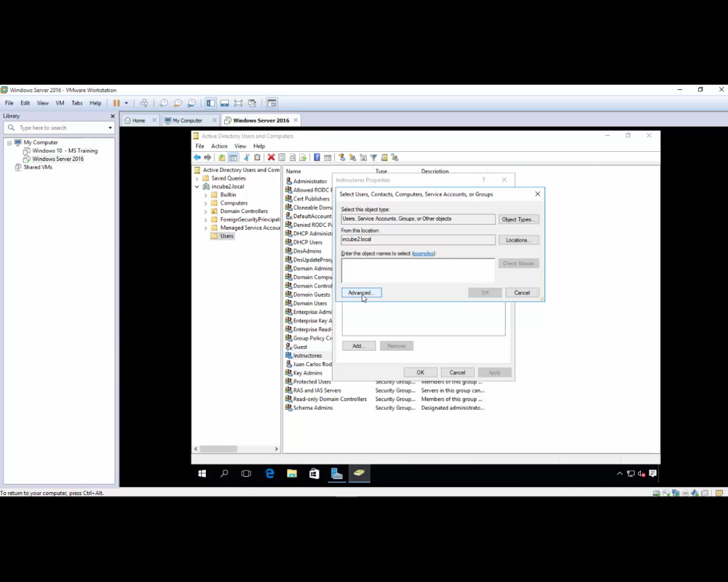Image resolution: width=728 pixels, height=582 pixels.
Task: Click the red Delete X toolbar icon
Action: [271, 157]
